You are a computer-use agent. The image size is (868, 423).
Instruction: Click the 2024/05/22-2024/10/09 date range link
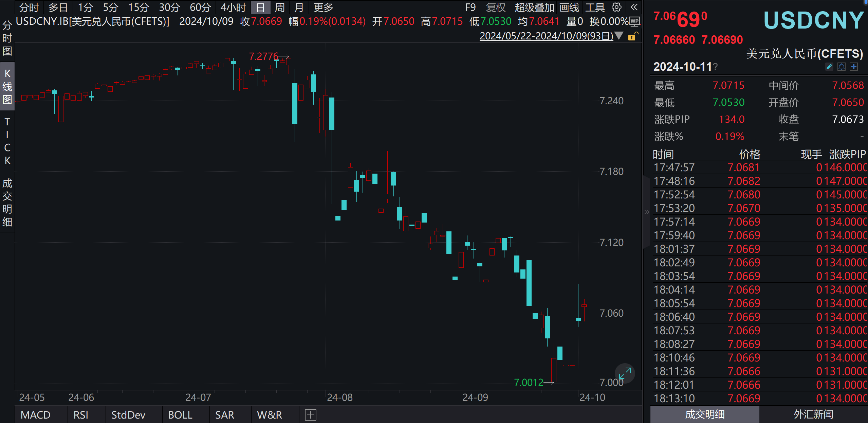pos(546,36)
